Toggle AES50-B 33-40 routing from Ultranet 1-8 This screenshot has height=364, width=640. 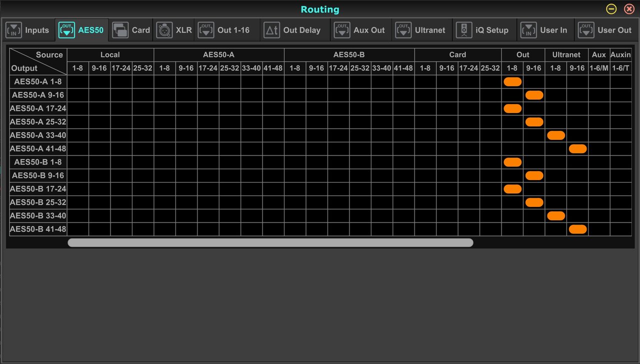556,215
